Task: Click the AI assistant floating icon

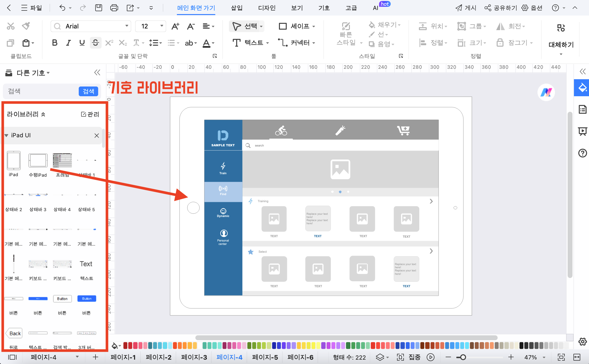Action: pos(546,92)
